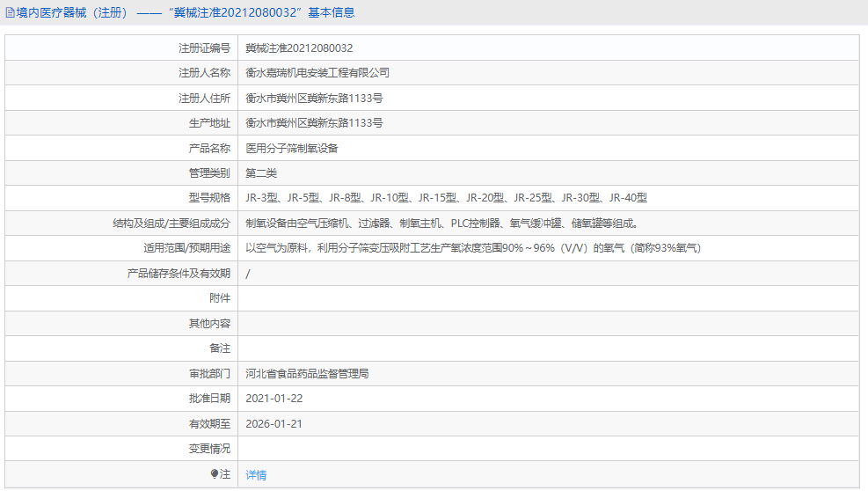Click registrant name 衡水嘉瑞机电安装工程有限公司
Screen dimensions: 868x491
click(x=317, y=73)
